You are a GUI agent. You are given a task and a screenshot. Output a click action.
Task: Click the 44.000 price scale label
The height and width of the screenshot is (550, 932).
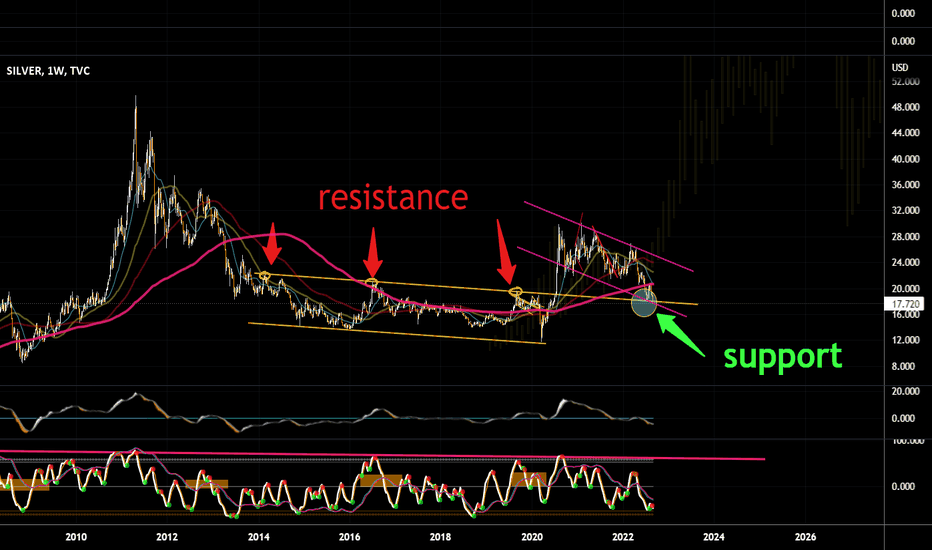tap(905, 133)
